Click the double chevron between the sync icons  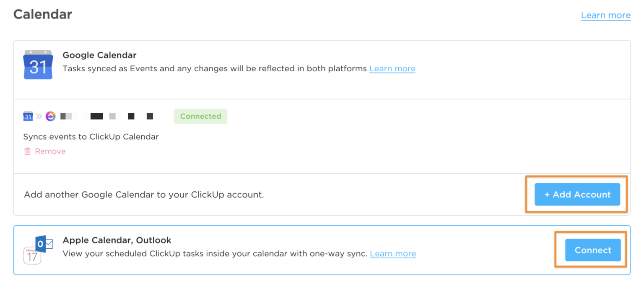coord(39,116)
